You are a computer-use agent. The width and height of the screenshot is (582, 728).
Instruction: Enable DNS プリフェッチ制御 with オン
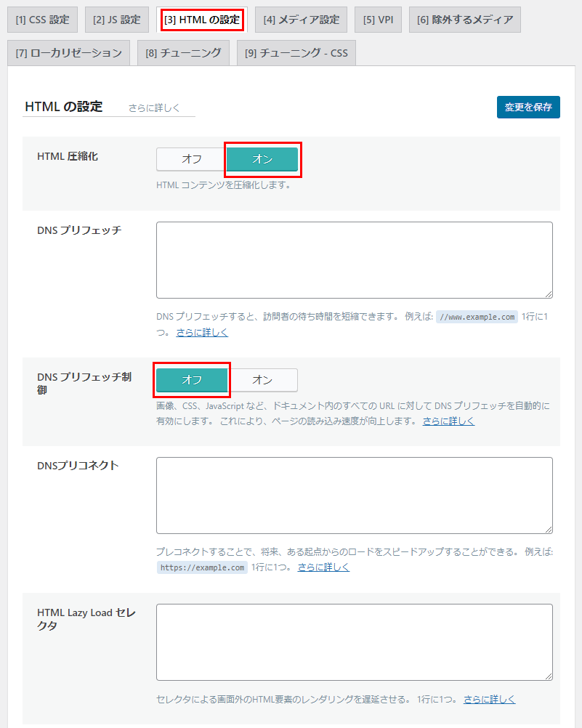pyautogui.click(x=262, y=380)
